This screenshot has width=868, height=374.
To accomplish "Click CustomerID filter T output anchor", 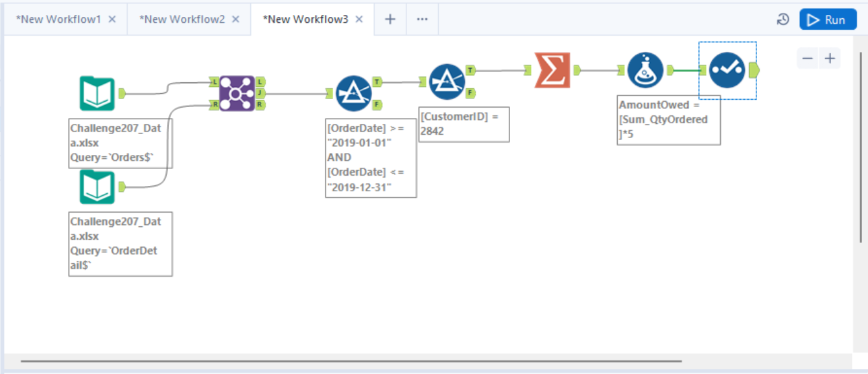I will 471,70.
